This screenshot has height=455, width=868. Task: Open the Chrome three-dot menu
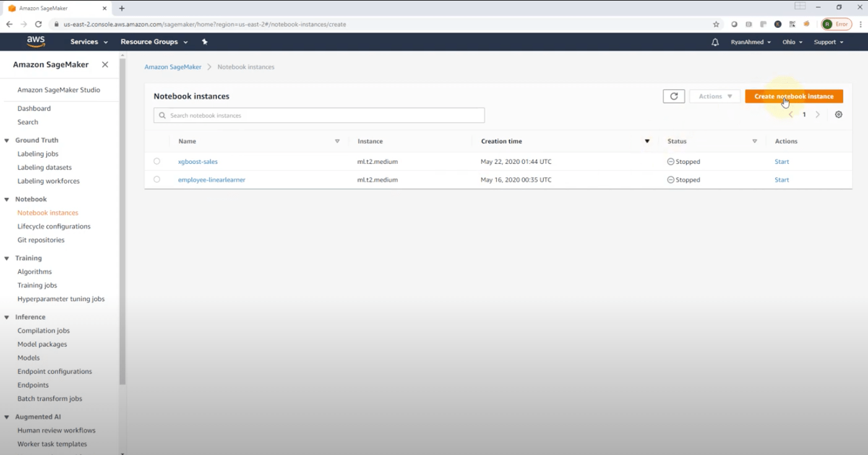pos(861,24)
